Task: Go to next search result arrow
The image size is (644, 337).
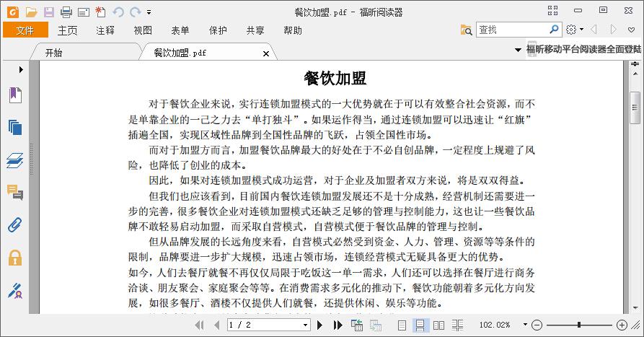Action: pyautogui.click(x=613, y=29)
